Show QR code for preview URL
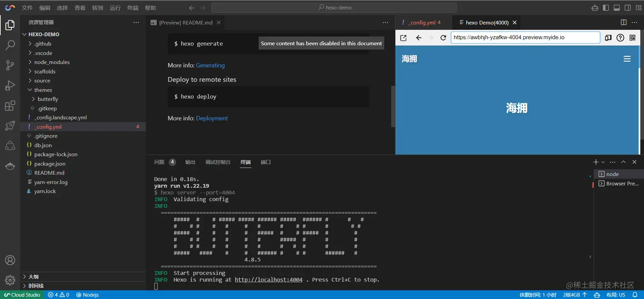 click(x=632, y=37)
